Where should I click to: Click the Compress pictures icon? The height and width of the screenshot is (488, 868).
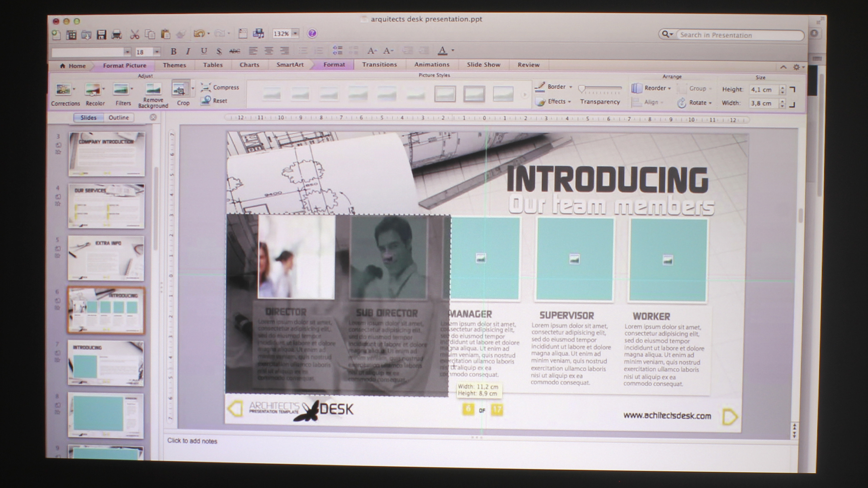[x=206, y=87]
